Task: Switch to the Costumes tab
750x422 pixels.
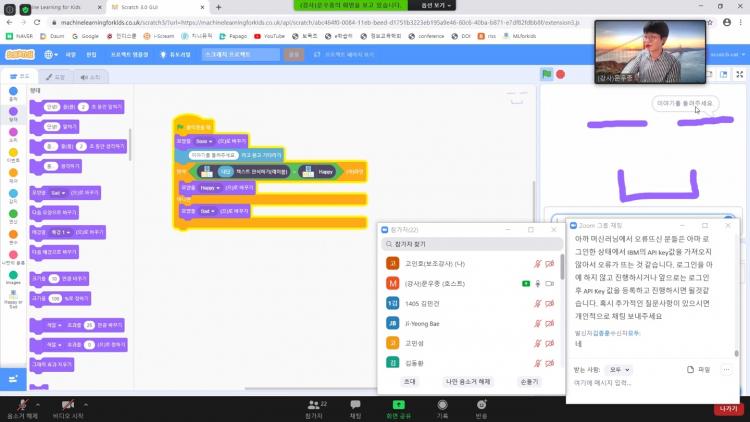Action: pos(55,76)
